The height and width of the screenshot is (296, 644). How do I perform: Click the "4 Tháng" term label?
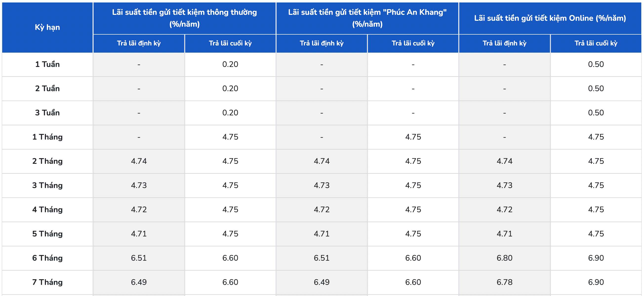(x=47, y=210)
